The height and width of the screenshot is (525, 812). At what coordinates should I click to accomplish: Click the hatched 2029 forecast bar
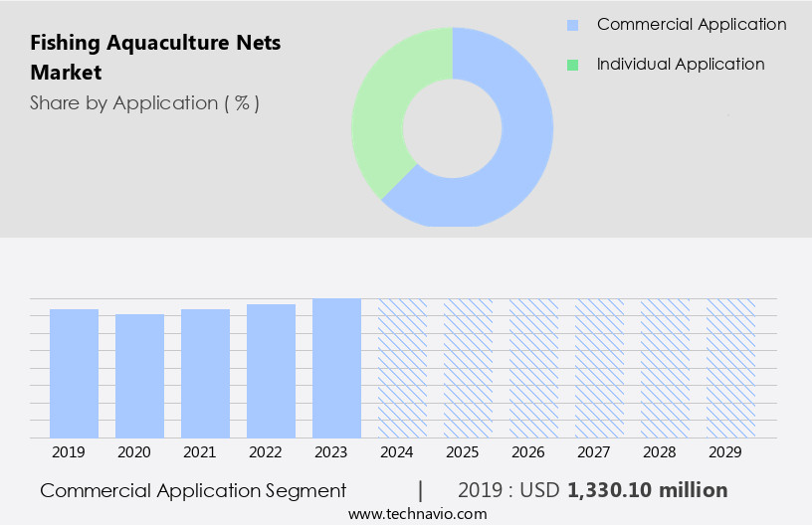tap(730, 368)
